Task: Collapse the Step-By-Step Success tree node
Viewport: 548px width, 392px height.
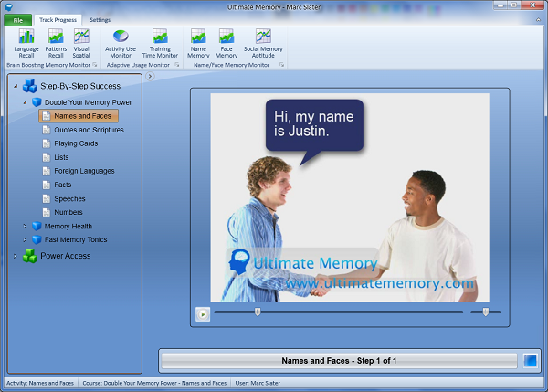Action: (x=16, y=86)
